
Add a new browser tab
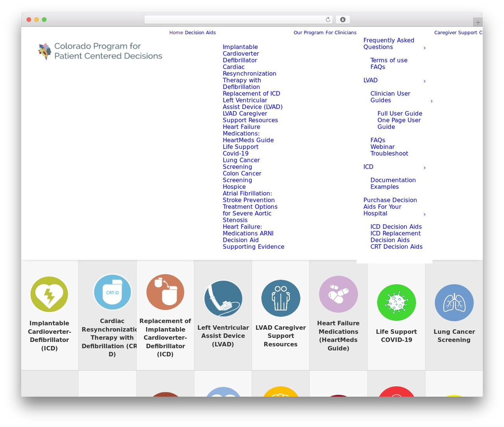pyautogui.click(x=478, y=22)
